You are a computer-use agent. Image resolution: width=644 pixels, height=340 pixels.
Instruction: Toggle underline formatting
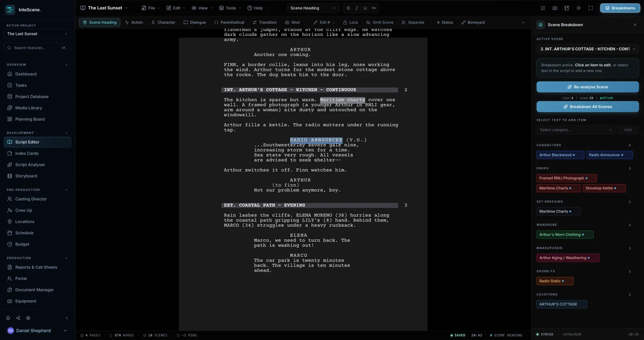pos(365,8)
